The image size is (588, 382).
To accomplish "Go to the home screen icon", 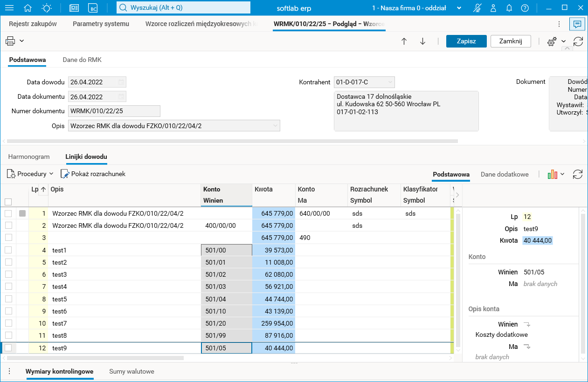I will 28,8.
